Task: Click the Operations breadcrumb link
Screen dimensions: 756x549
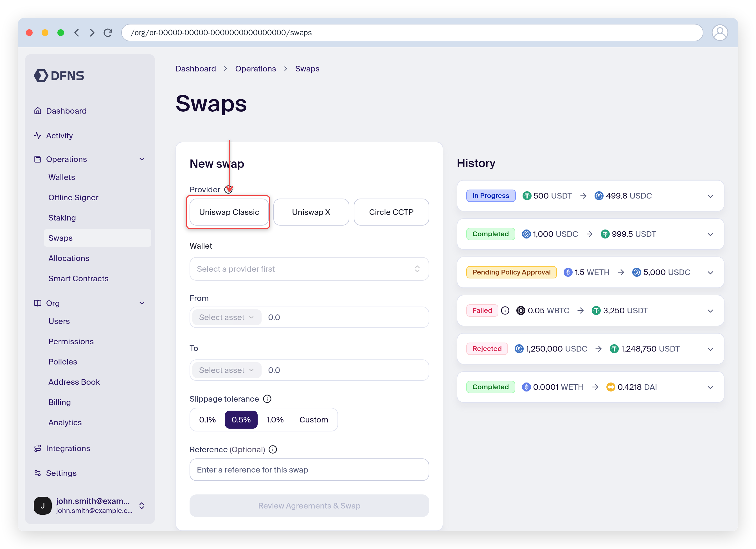Action: click(x=255, y=68)
